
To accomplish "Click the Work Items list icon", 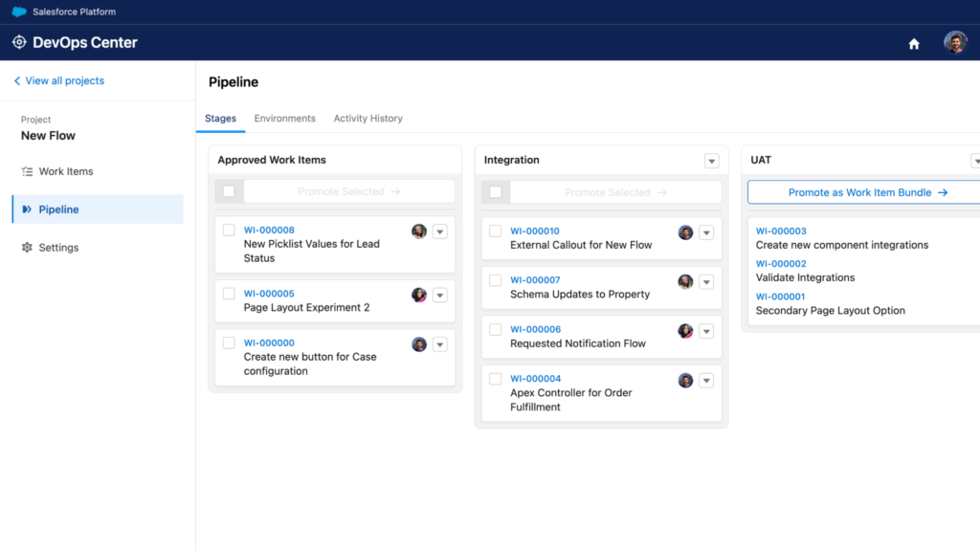I will point(27,171).
